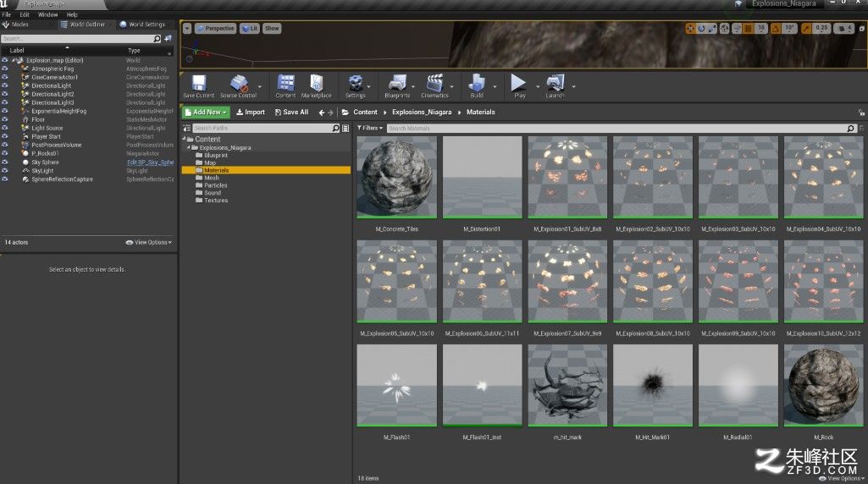
Task: Collapse the Explosions_Niagara folder tree
Action: pos(188,148)
